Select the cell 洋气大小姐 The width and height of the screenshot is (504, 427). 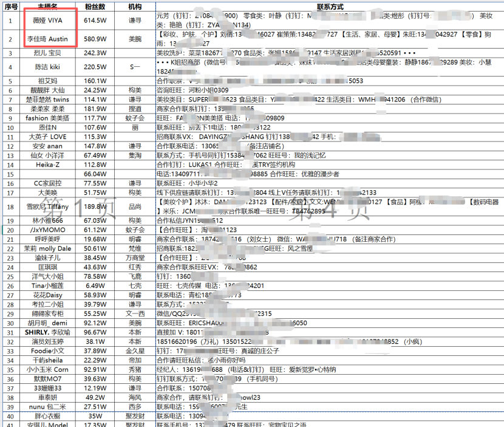click(x=47, y=277)
